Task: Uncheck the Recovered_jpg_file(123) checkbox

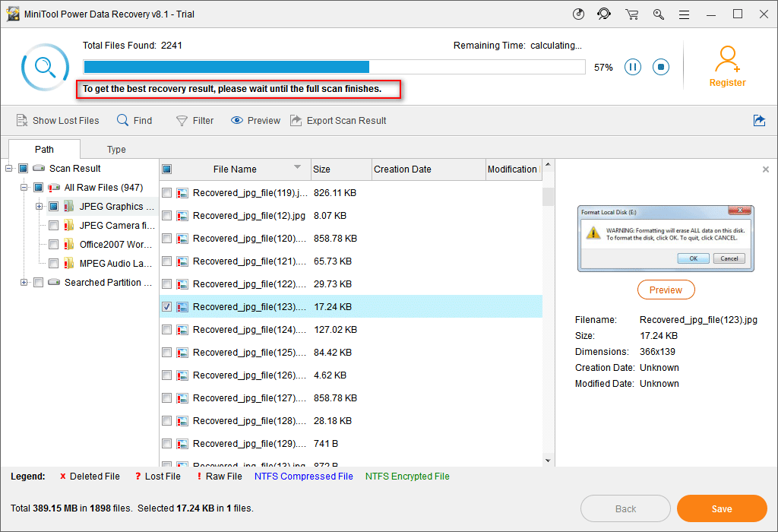Action: [167, 307]
